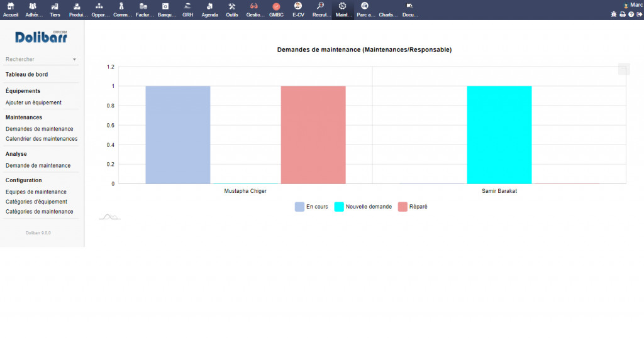Image resolution: width=644 pixels, height=338 pixels.
Task: Open the GRH module
Action: [x=187, y=10]
